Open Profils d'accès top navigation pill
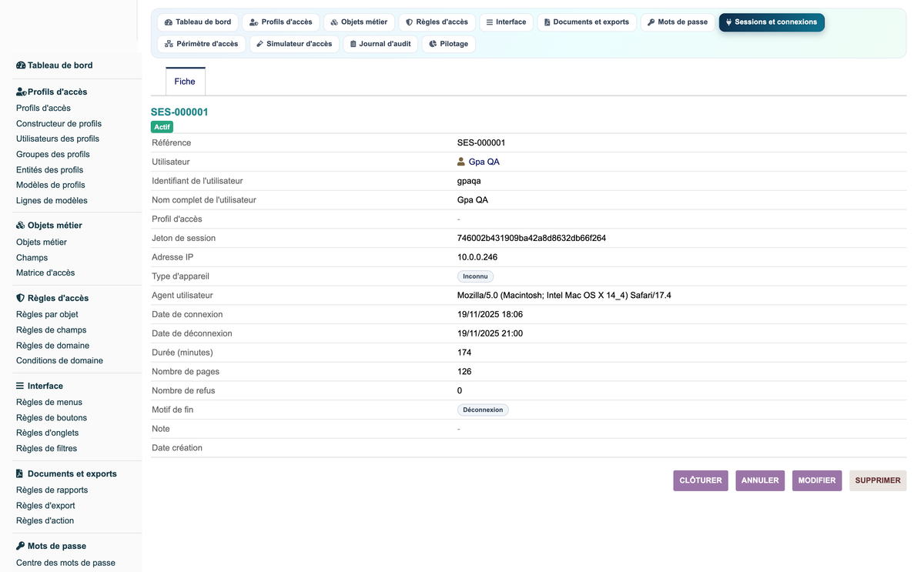 click(x=281, y=22)
